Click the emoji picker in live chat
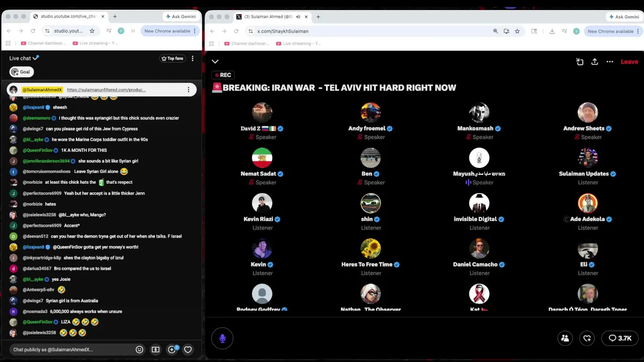 pyautogui.click(x=139, y=349)
